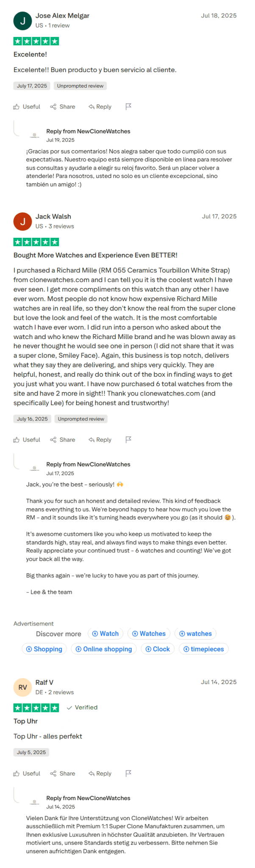Screen dimensions: 255x868
Task: Open the Share icon on Jack Walsh's review
Action: pos(54,440)
